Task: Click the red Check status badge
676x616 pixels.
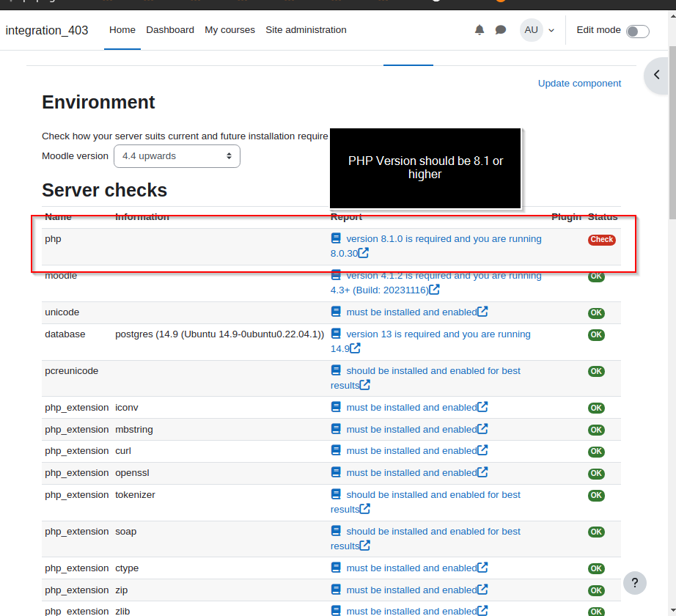Action: pos(601,240)
